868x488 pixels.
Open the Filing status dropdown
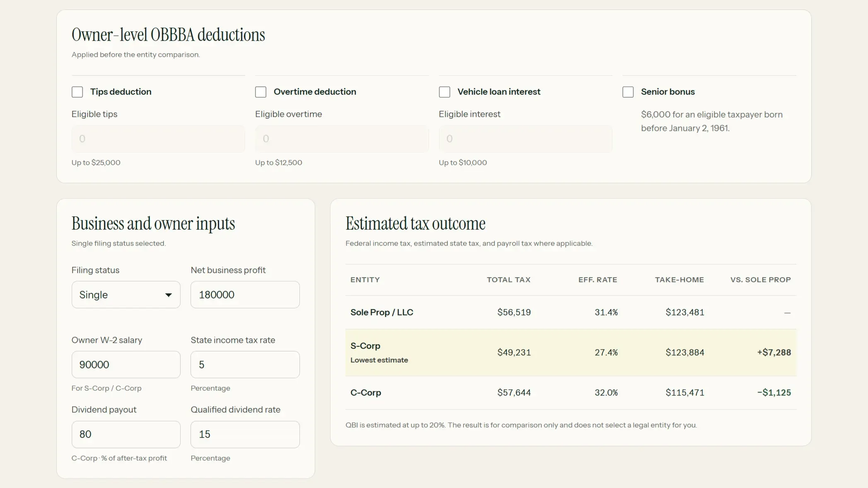[x=126, y=295]
